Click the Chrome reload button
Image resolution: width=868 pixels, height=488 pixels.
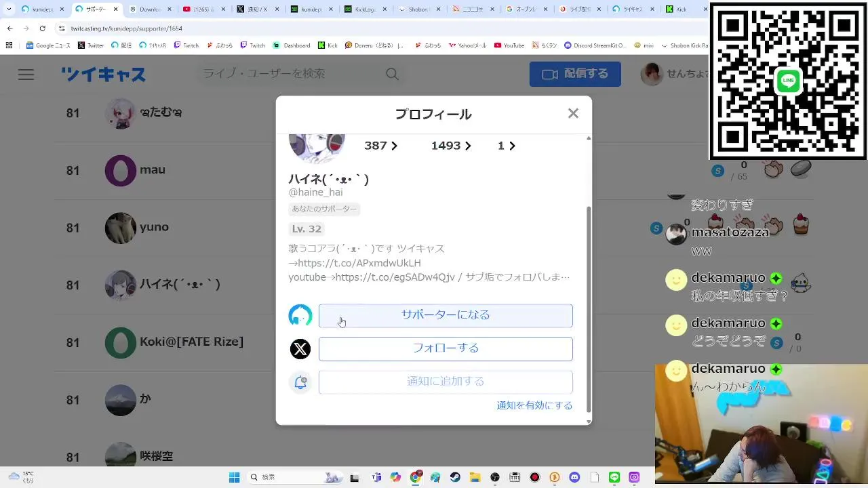[42, 28]
